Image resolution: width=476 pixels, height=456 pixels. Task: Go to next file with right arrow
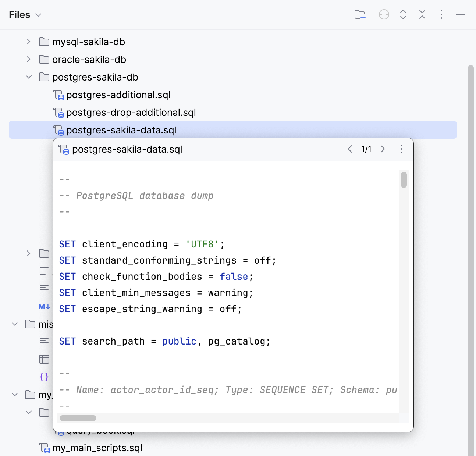point(383,149)
